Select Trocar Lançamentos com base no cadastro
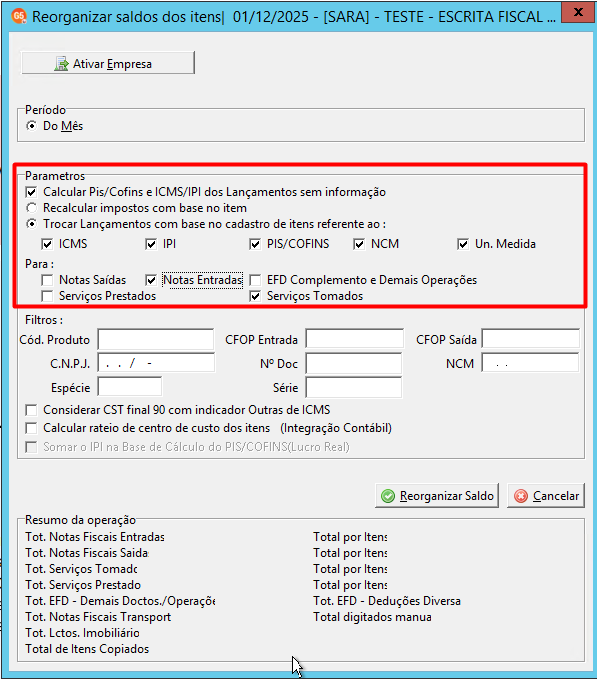This screenshot has height=679, width=597. (x=32, y=224)
